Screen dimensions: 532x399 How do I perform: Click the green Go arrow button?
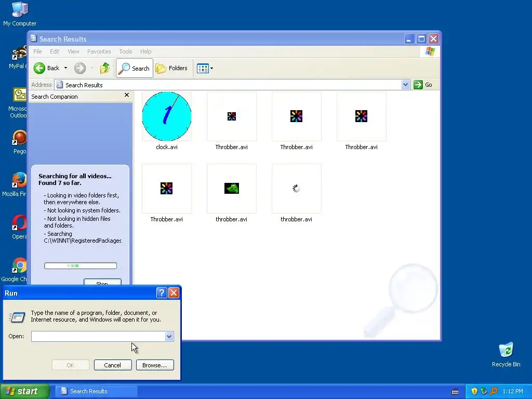pos(418,85)
